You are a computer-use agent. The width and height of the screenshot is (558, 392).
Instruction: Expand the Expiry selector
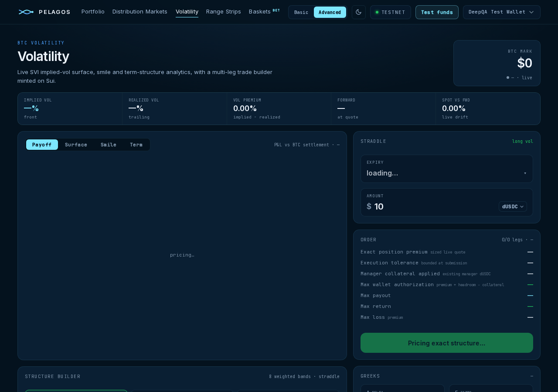coord(447,169)
